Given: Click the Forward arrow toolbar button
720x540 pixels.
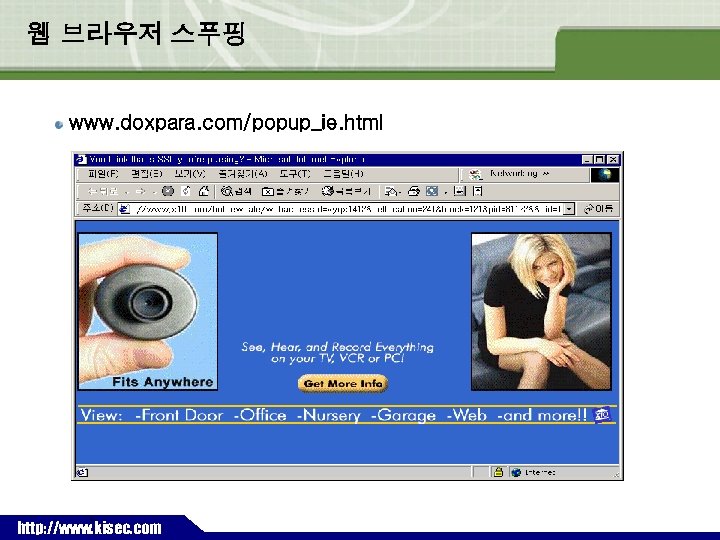Looking at the screenshot, I should (141, 191).
